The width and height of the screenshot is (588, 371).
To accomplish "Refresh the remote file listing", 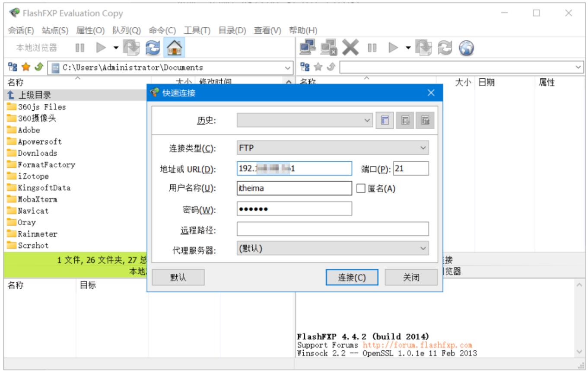I will [x=445, y=48].
